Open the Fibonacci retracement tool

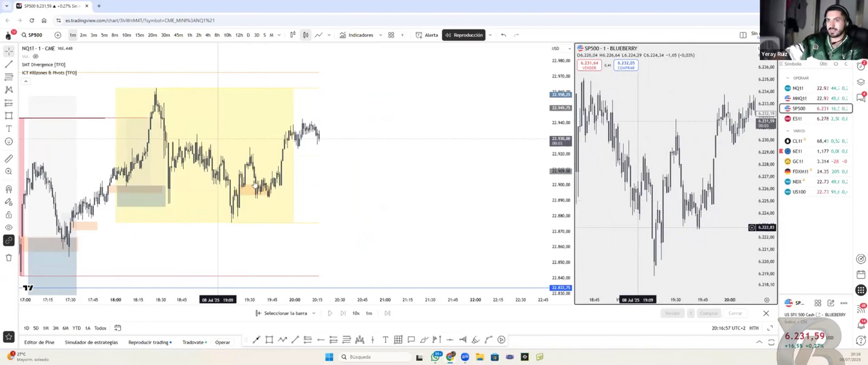click(8, 77)
